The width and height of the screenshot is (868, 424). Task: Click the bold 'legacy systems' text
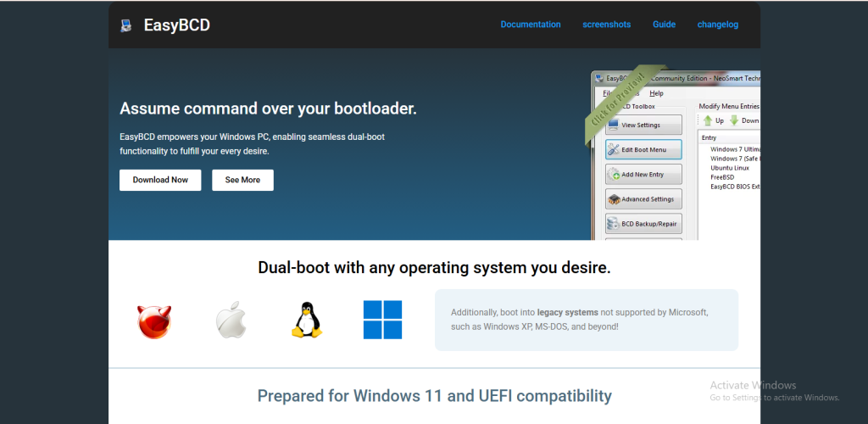[x=567, y=312]
